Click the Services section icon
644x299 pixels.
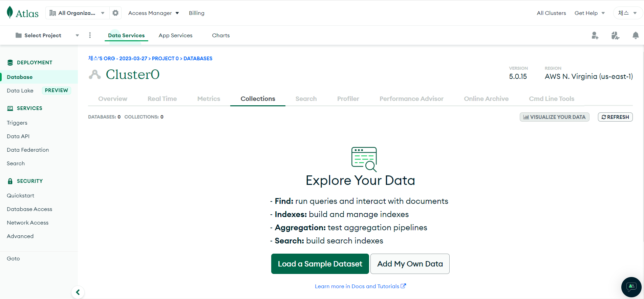tap(10, 108)
